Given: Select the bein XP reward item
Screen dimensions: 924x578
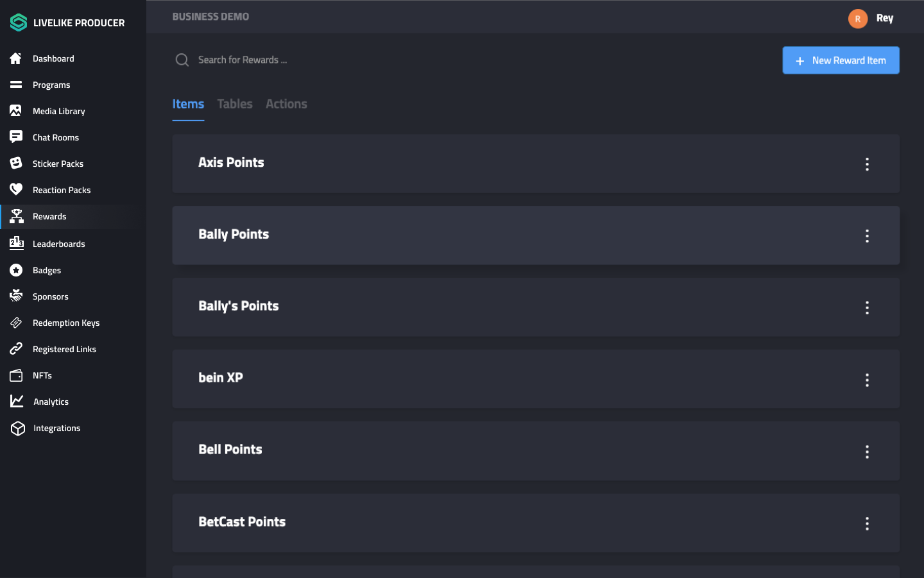Looking at the screenshot, I should point(536,379).
